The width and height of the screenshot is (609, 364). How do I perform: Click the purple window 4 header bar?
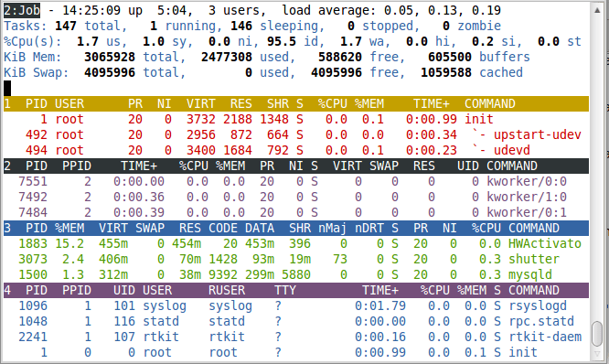point(296,290)
